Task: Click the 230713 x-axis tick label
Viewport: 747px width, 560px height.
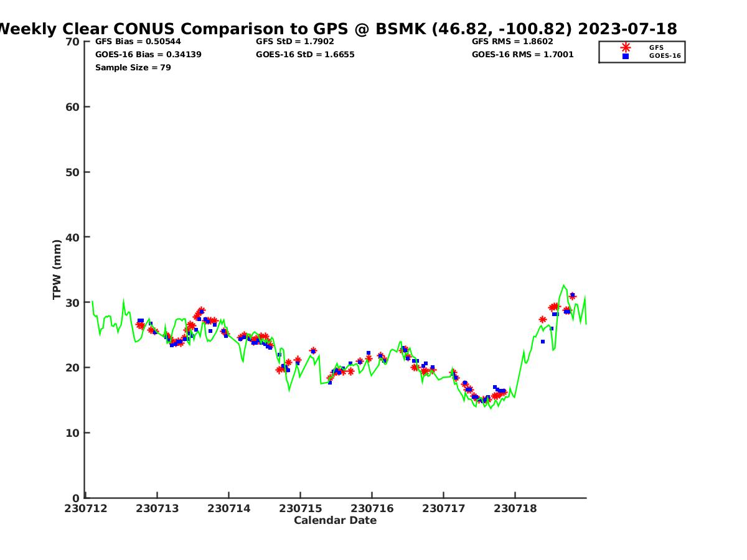Action: click(x=157, y=508)
